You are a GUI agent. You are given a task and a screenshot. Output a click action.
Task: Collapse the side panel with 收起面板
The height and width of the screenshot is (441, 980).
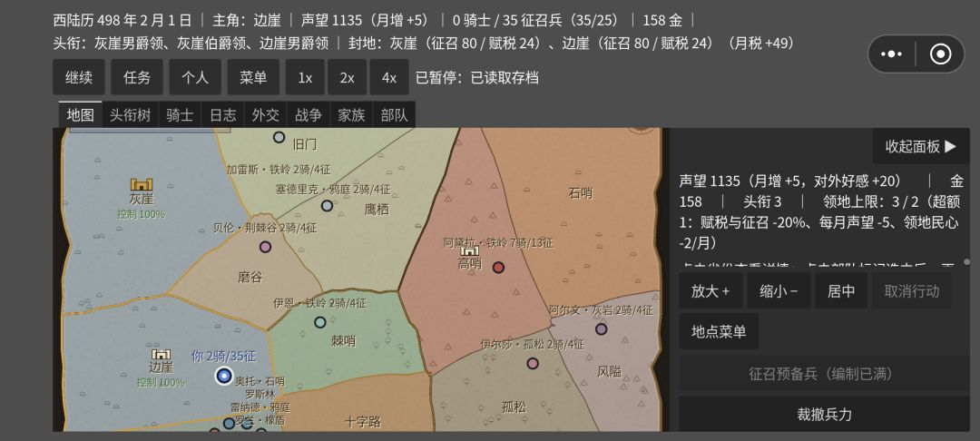click(921, 146)
